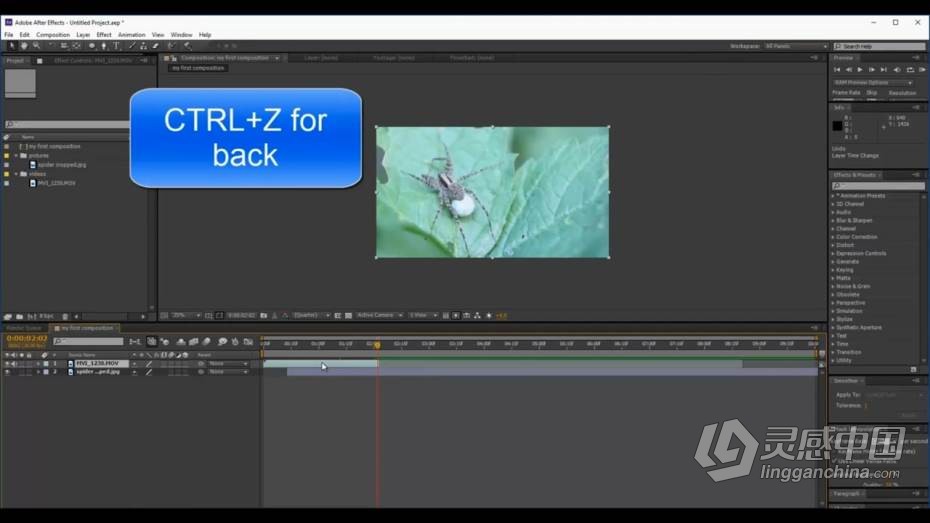
Task: Click Effects & Presets search field
Action: (878, 186)
